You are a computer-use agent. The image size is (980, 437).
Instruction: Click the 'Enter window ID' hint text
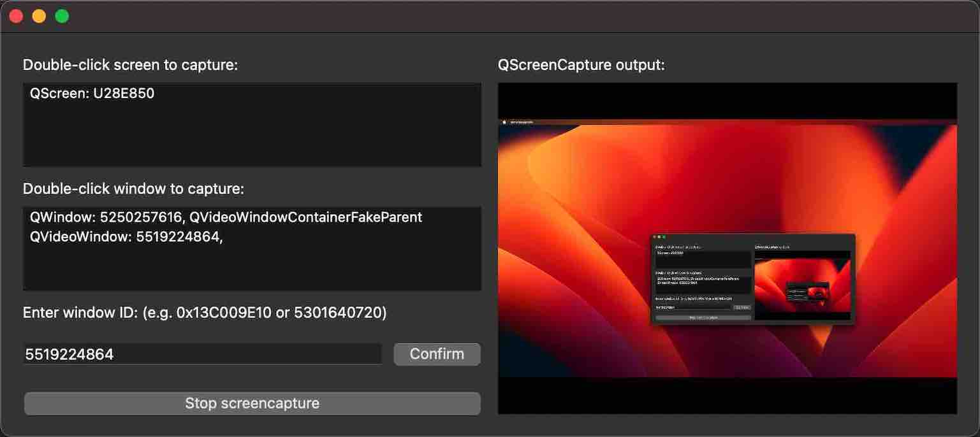point(205,312)
